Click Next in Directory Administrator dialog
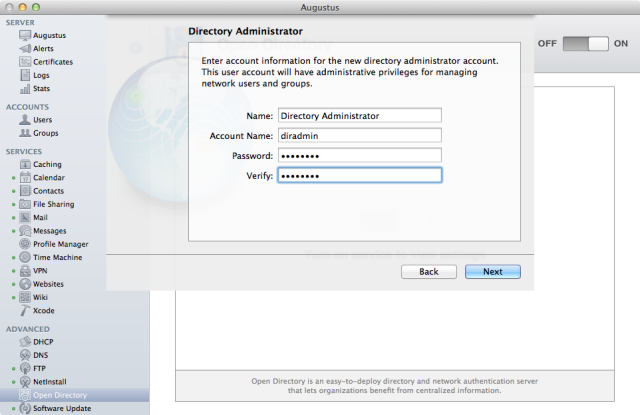This screenshot has height=415, width=640. pyautogui.click(x=493, y=272)
